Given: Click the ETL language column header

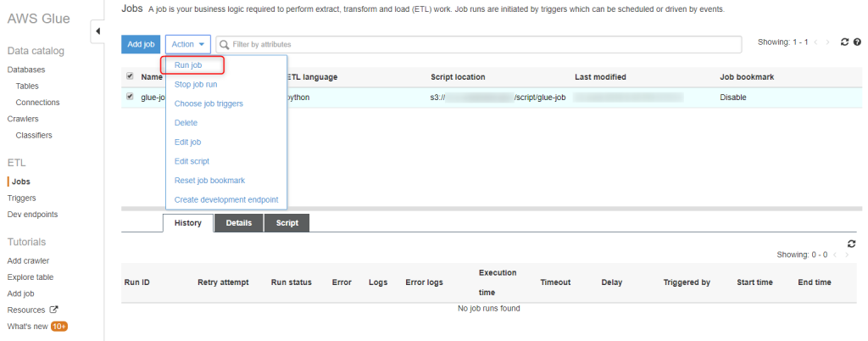Looking at the screenshot, I should coord(312,77).
